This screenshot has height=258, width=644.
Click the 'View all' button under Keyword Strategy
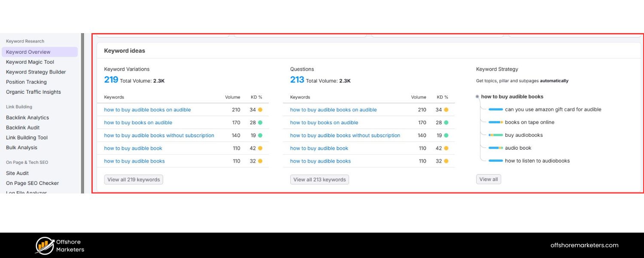[488, 179]
